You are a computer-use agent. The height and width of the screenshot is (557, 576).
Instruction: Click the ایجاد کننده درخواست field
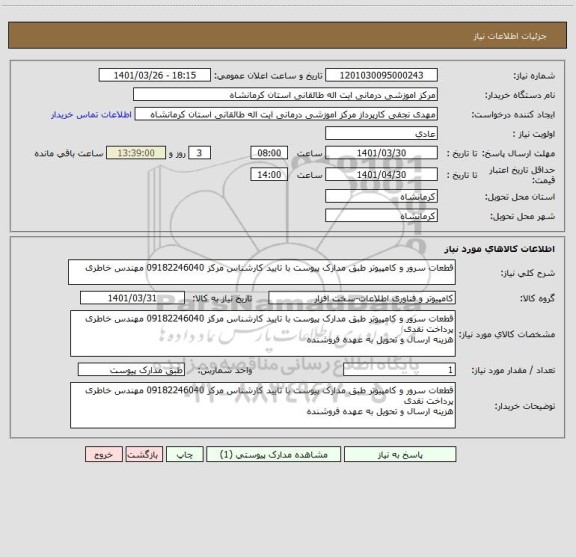pyautogui.click(x=286, y=114)
